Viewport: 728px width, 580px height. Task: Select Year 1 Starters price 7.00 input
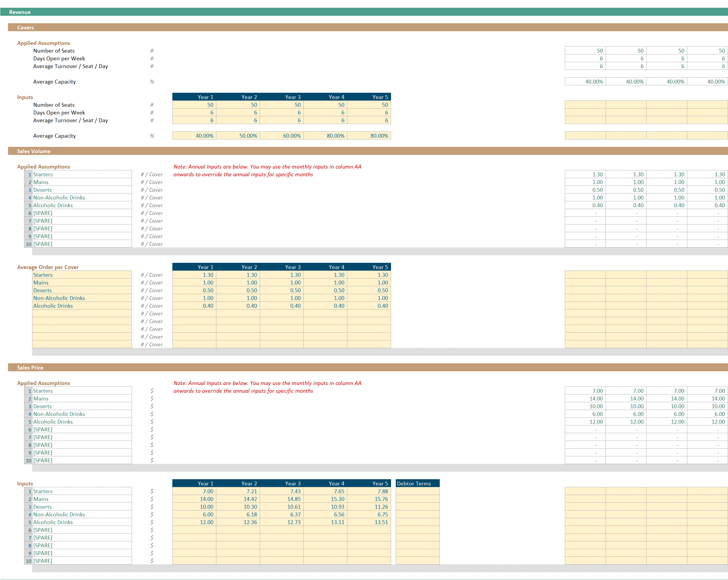(194, 491)
